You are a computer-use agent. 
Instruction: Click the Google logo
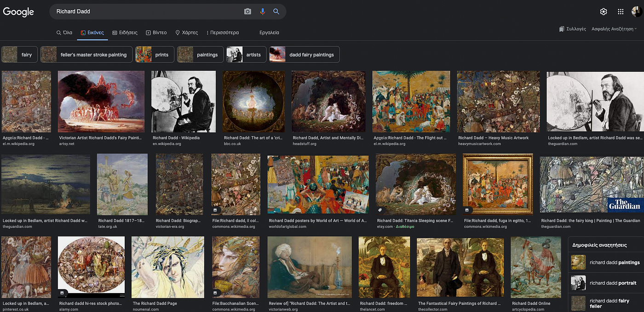[18, 12]
